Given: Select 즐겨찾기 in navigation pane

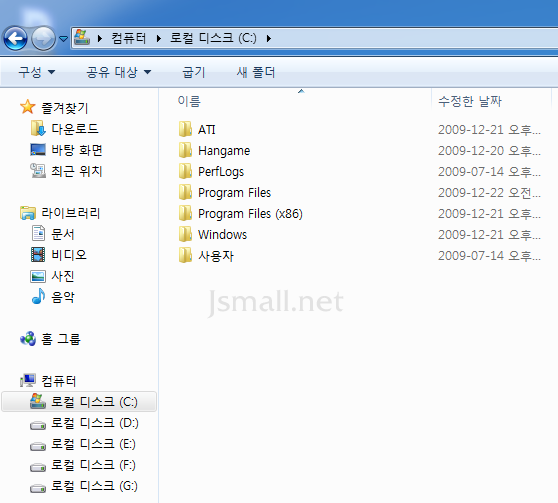Looking at the screenshot, I should [64, 108].
